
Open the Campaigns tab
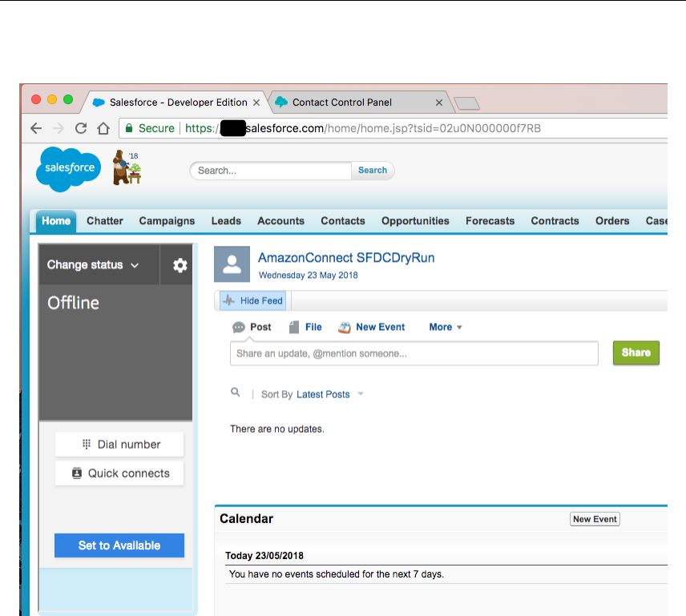[167, 221]
